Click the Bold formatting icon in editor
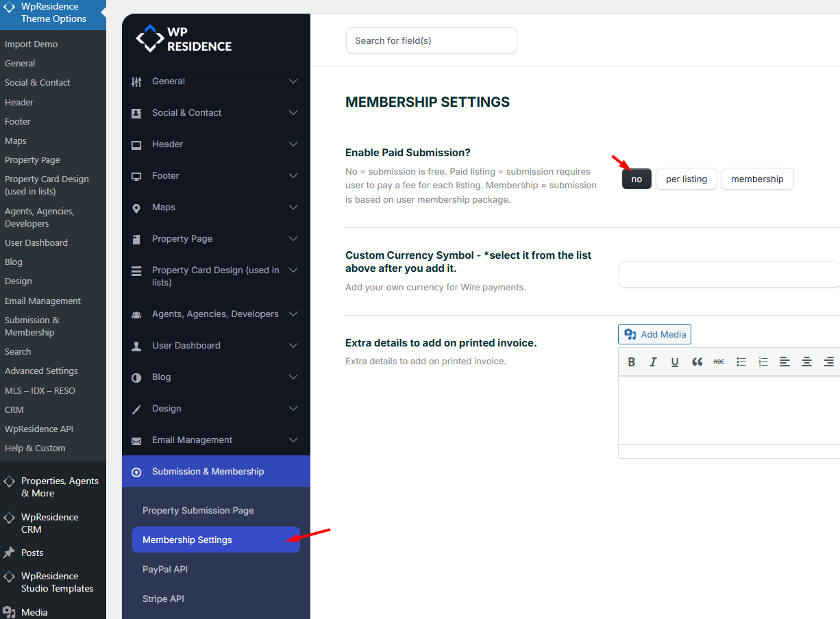 (x=632, y=362)
